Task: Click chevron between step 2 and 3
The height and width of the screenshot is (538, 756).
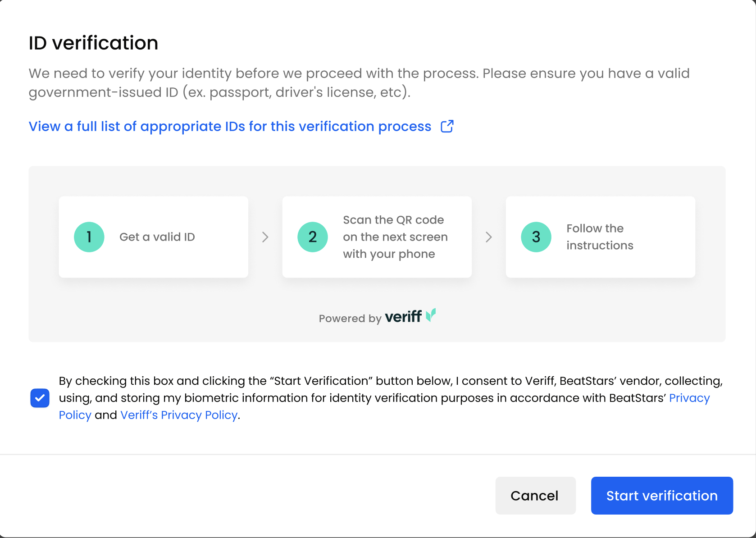Action: pyautogui.click(x=489, y=237)
